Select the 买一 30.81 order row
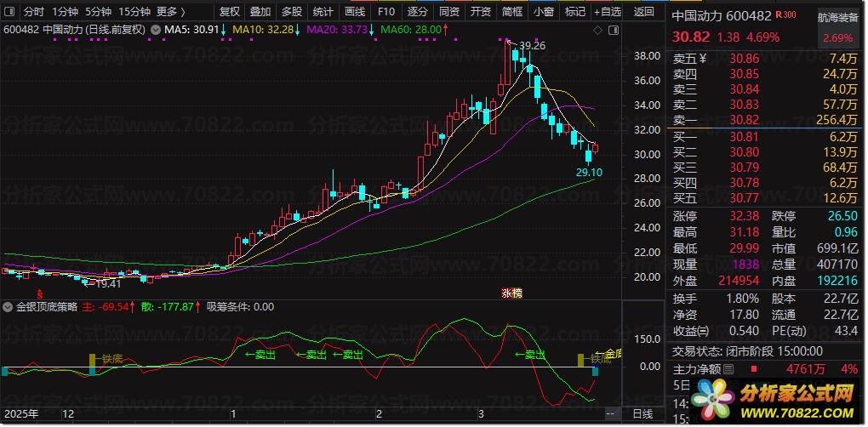Screen dimensions: 868x427 pos(764,136)
